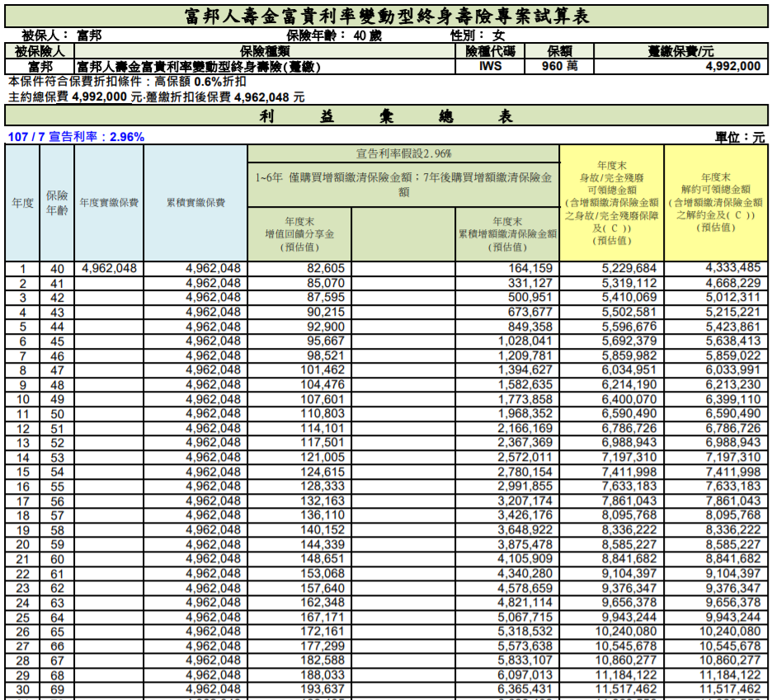Click the document title 富邦人壽金富貴利率變動型終身壽險專案試算表
This screenshot has width=772, height=700.
point(387,16)
